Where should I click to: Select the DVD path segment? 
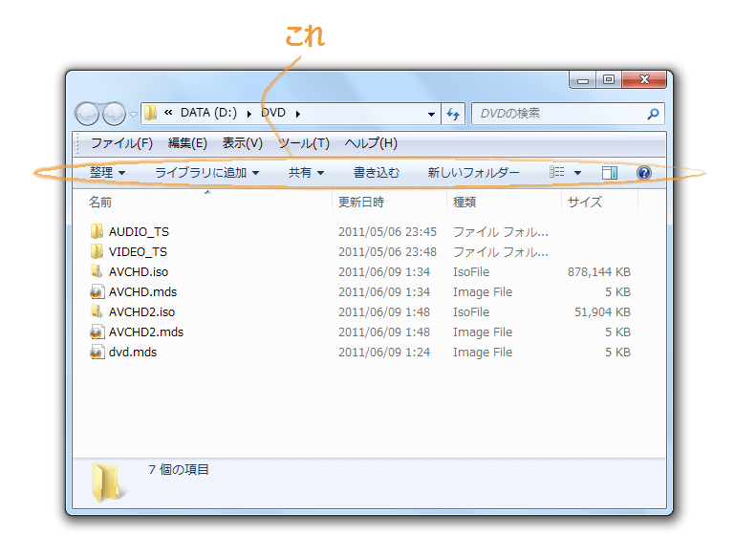click(273, 113)
